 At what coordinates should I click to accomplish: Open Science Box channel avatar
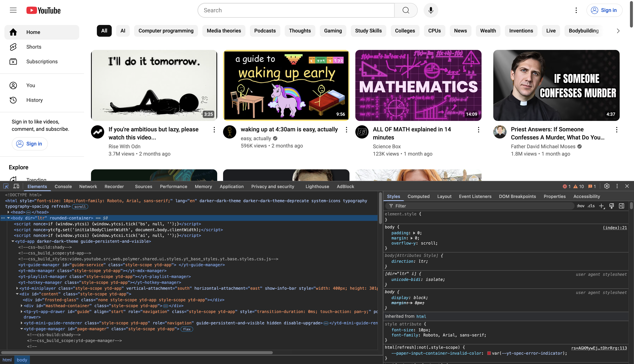click(362, 132)
